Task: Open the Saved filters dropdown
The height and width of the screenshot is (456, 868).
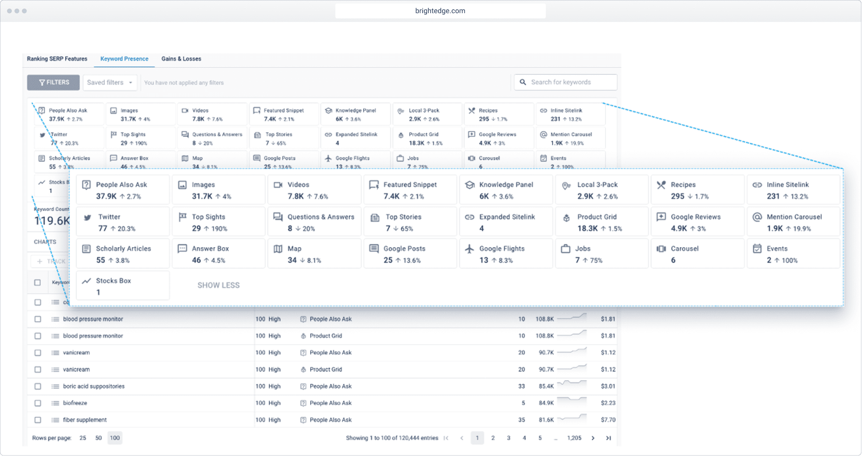Action: point(110,82)
